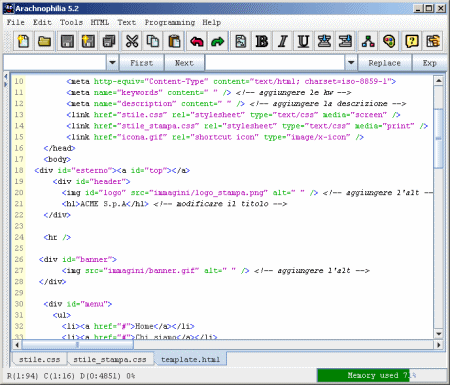This screenshot has width=450, height=385.
Task: Apply underline formatting with U icon
Action: click(x=303, y=41)
